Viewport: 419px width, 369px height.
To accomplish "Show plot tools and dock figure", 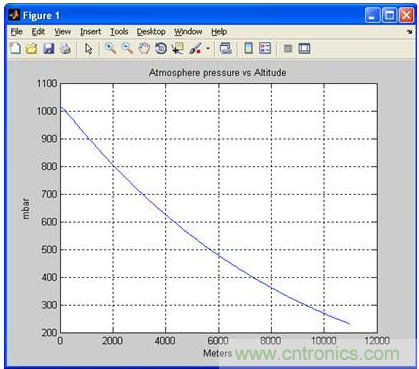I will 304,49.
